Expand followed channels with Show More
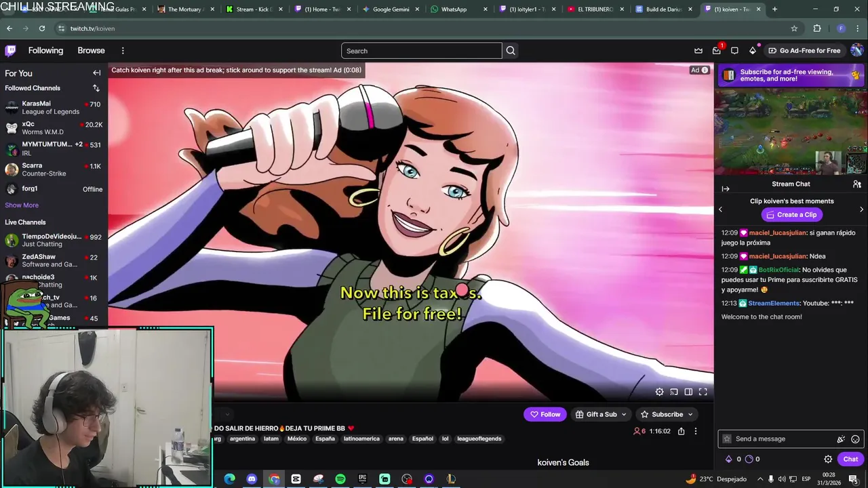 [22, 205]
